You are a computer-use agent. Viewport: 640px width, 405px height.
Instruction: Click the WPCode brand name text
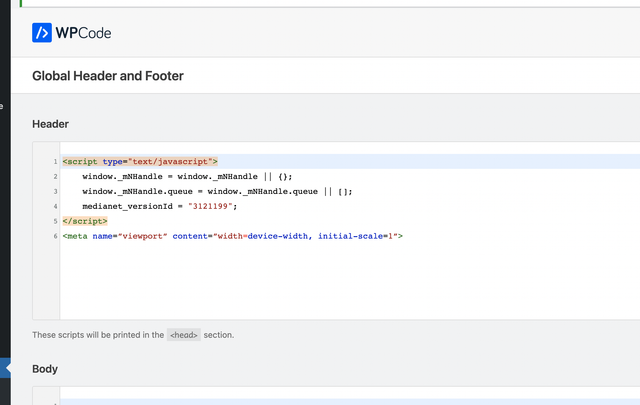(83, 33)
